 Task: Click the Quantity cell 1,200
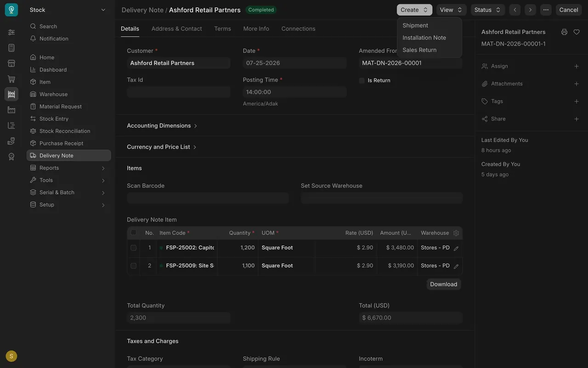click(237, 247)
